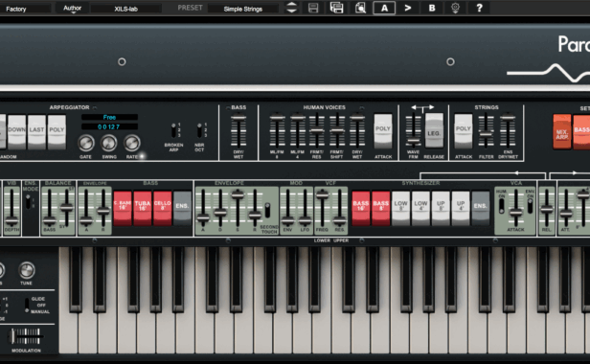590x364 pixels.
Task: Open the preset browser search icon
Action: click(360, 8)
